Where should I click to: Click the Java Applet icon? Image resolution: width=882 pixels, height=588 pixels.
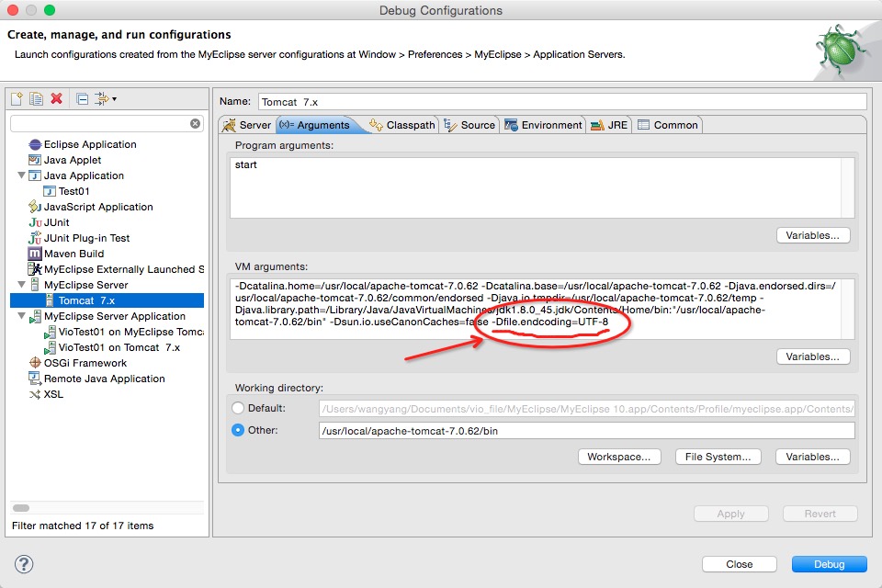(x=35, y=161)
